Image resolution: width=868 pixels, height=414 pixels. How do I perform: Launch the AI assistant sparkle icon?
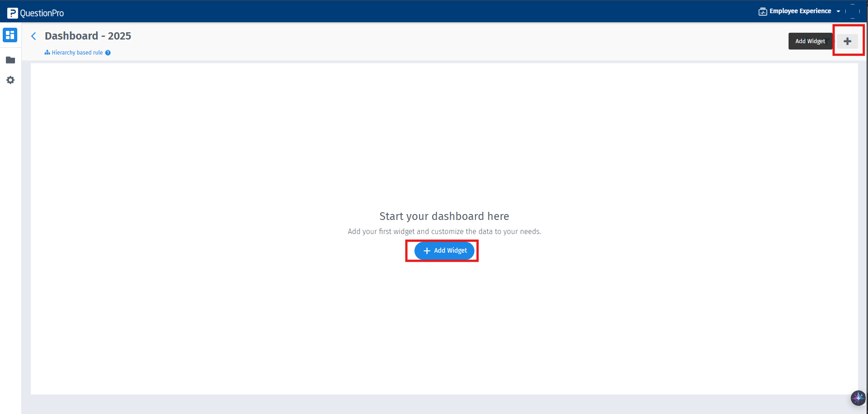(858, 398)
